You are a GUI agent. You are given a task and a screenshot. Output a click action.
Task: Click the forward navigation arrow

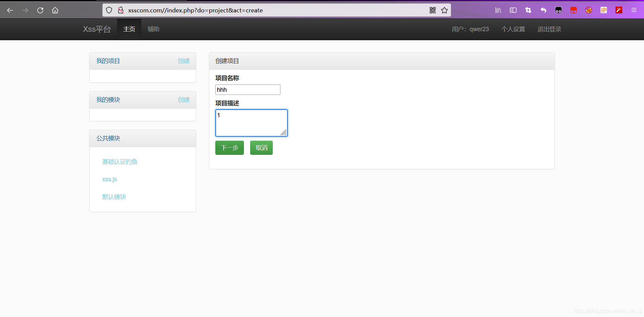coord(25,10)
